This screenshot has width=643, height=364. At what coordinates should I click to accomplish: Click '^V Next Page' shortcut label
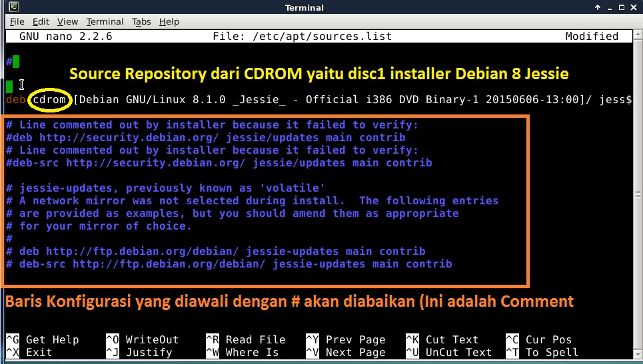pos(346,353)
